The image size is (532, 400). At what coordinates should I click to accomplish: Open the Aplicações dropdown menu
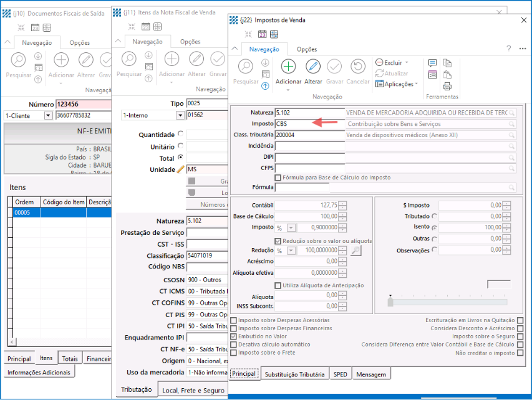pyautogui.click(x=416, y=84)
